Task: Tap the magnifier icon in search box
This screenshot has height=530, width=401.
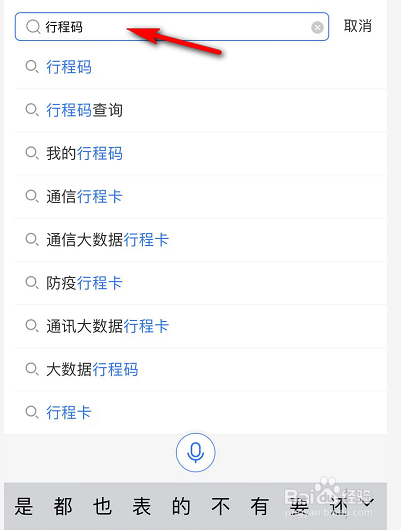Action: [x=33, y=27]
